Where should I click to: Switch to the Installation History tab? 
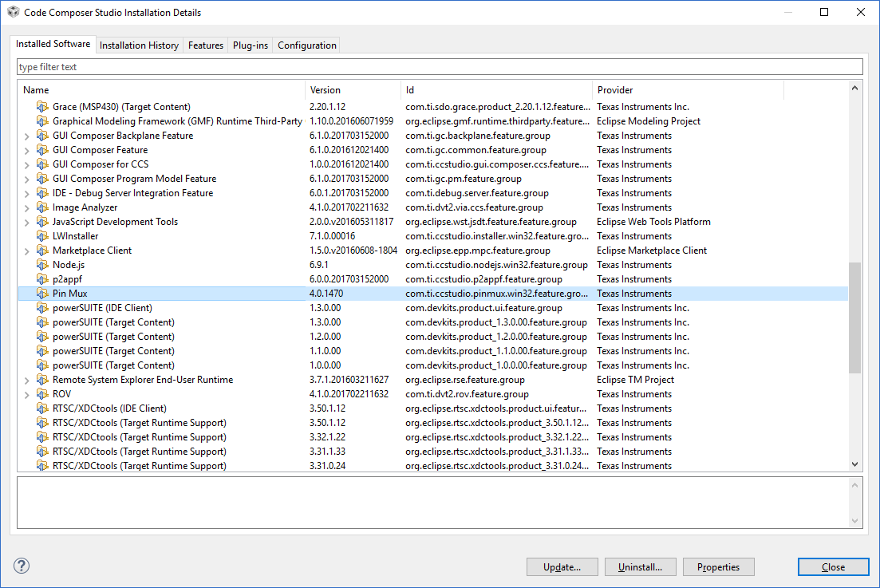click(x=139, y=45)
